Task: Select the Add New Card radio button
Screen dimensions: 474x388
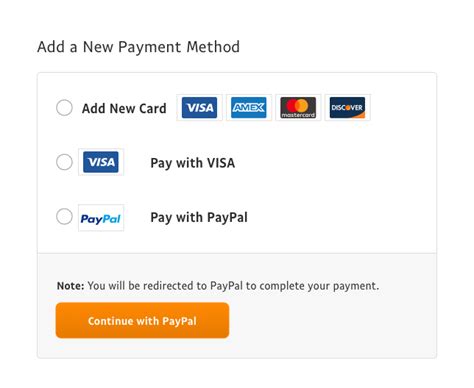Action: point(64,108)
